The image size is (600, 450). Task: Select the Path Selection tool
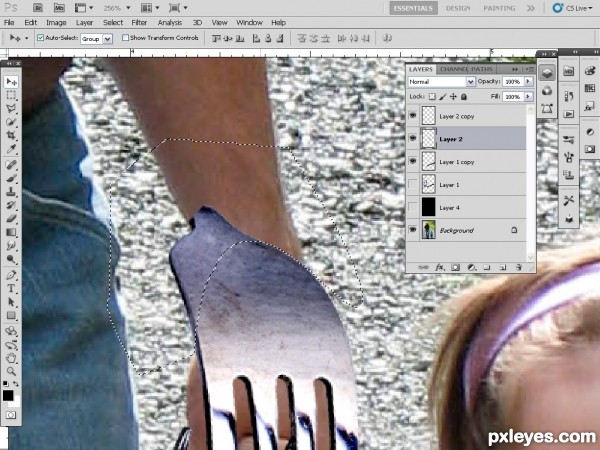point(11,302)
